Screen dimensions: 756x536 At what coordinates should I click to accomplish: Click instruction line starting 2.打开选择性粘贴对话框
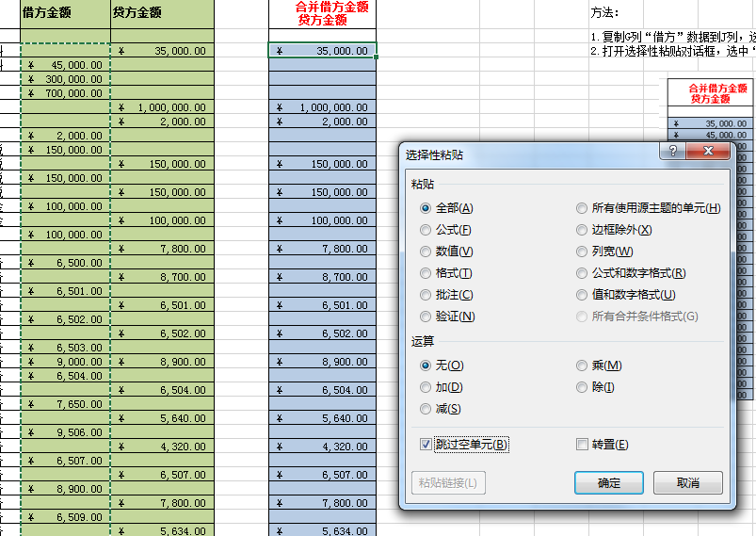point(673,51)
